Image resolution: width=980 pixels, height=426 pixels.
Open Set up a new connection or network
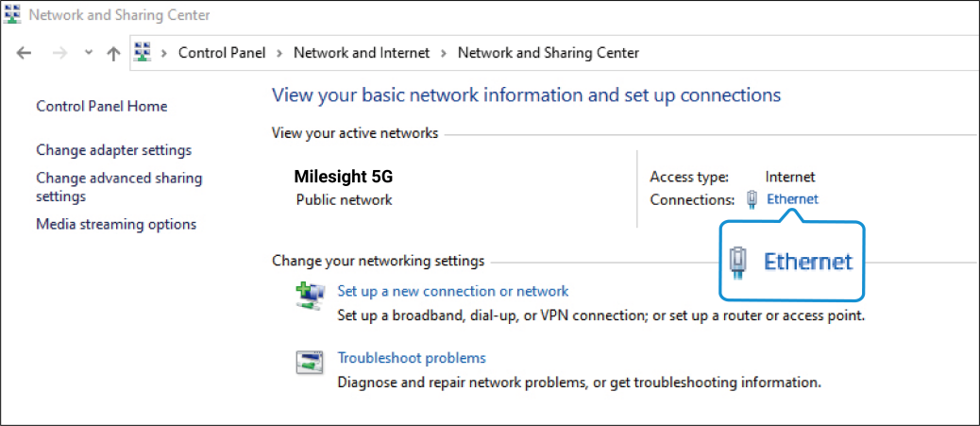453,291
